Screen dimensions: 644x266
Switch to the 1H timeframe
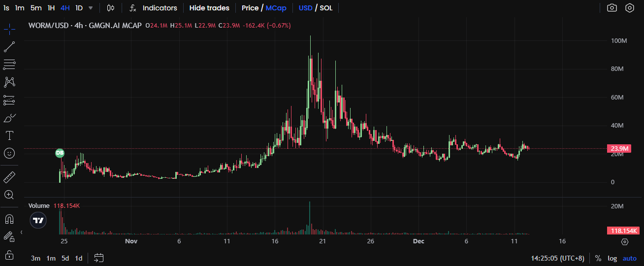tap(51, 8)
